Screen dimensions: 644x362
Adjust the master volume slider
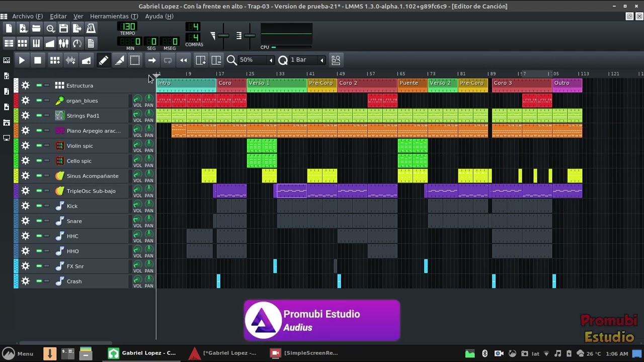click(223, 36)
